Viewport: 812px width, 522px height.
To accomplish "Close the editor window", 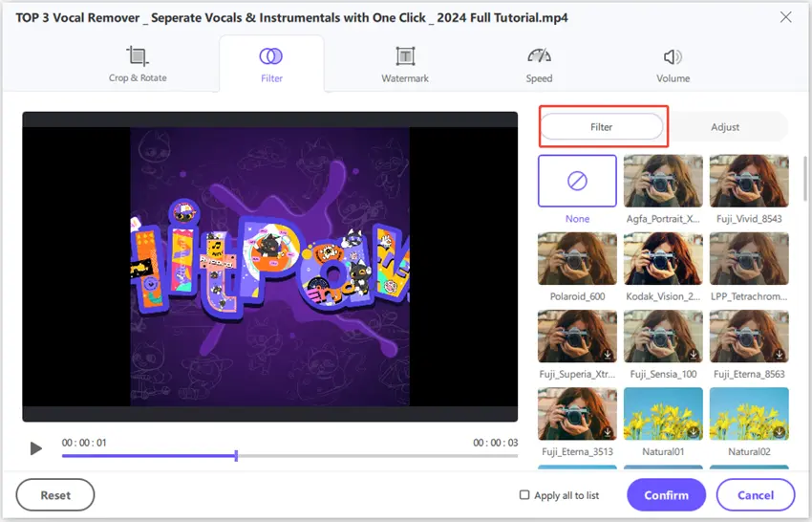I will 785,17.
